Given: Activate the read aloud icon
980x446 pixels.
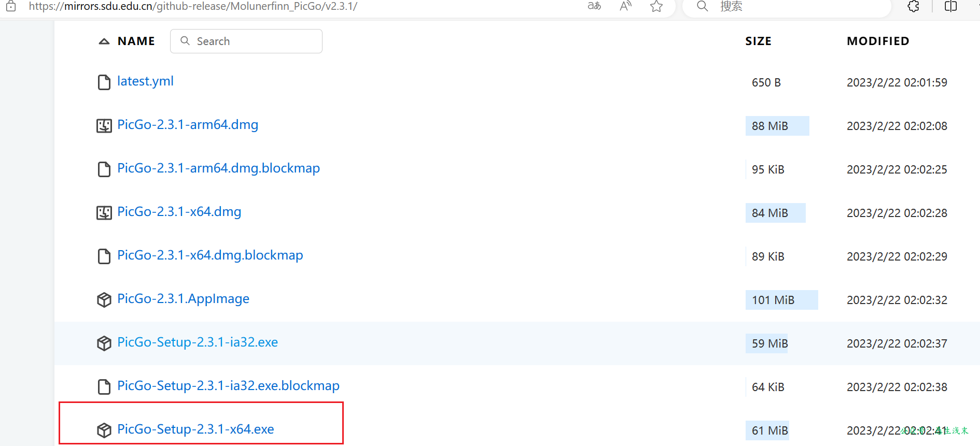Looking at the screenshot, I should pos(626,6).
